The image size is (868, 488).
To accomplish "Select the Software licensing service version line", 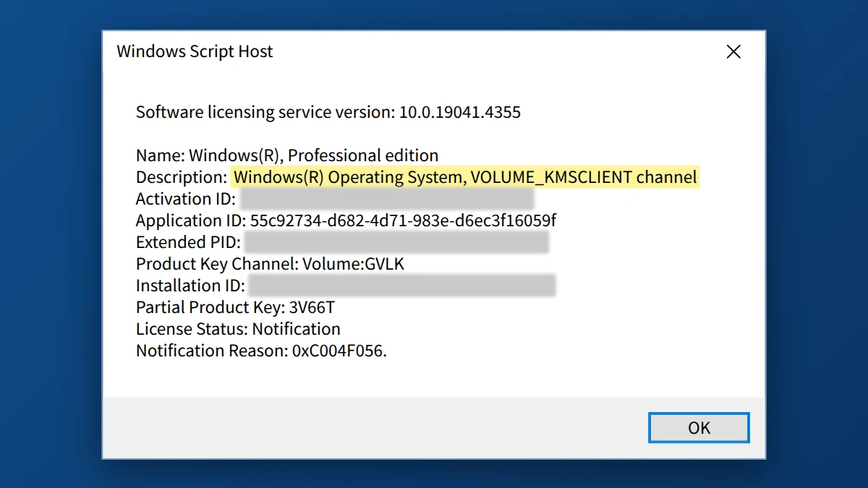I will click(328, 112).
